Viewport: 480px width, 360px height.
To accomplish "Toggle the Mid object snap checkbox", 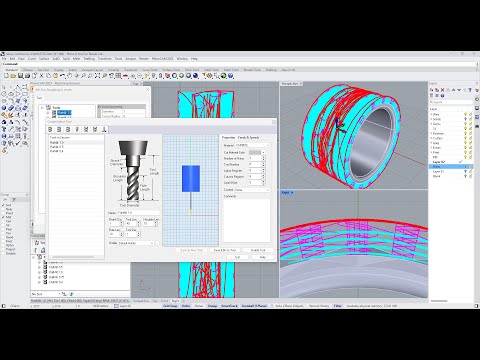I will coord(4,217).
